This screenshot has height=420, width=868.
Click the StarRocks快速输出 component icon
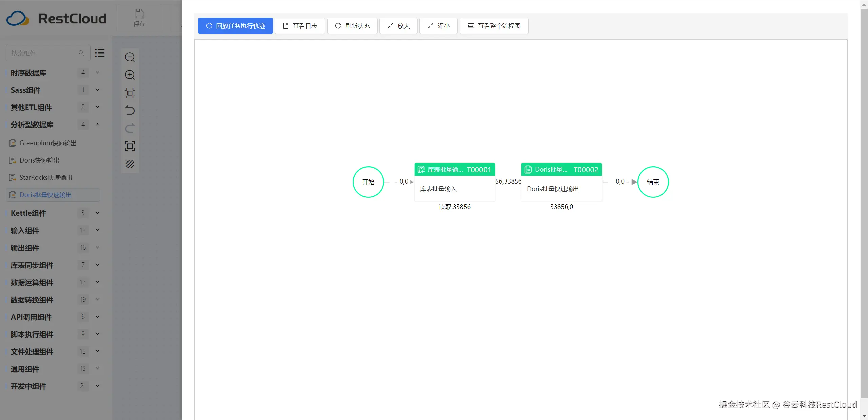pos(13,178)
